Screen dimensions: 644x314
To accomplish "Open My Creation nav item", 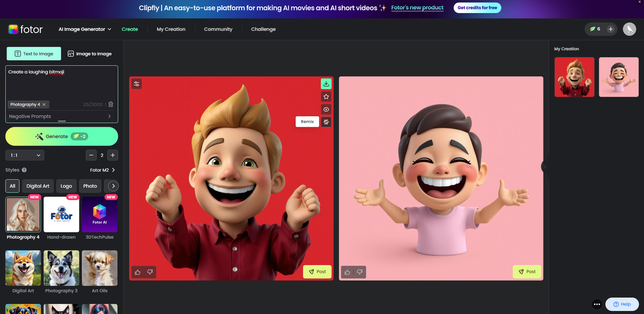I will tap(171, 29).
